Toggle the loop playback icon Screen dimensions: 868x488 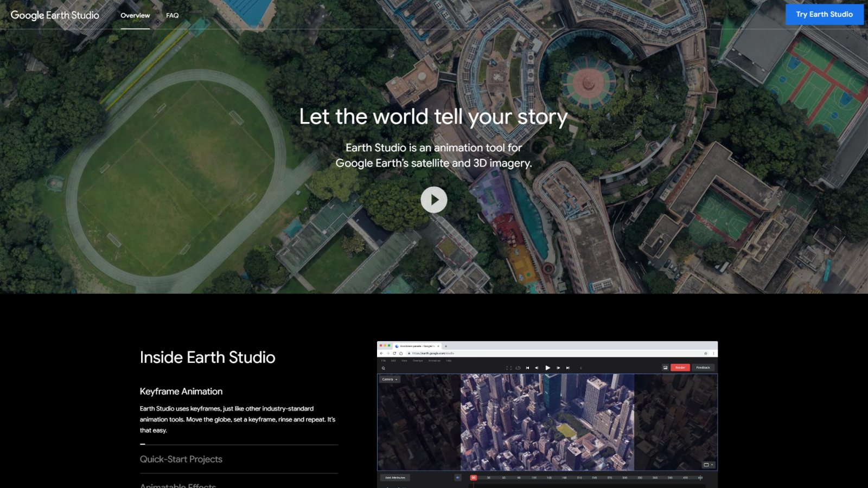[x=518, y=368]
